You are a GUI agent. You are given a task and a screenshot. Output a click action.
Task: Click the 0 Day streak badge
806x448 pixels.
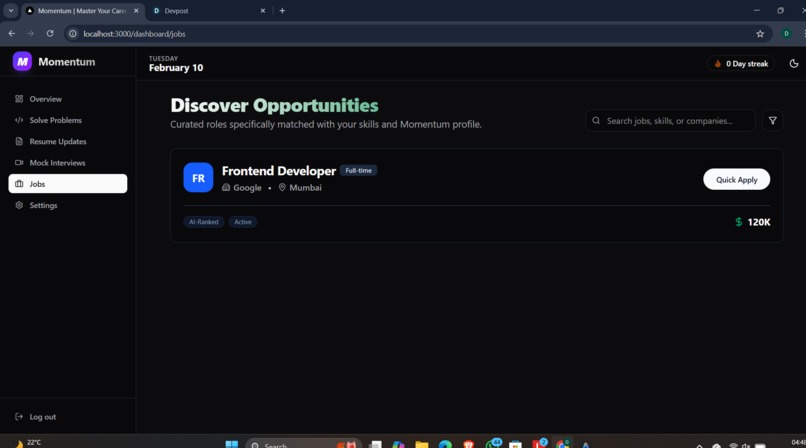(x=741, y=64)
